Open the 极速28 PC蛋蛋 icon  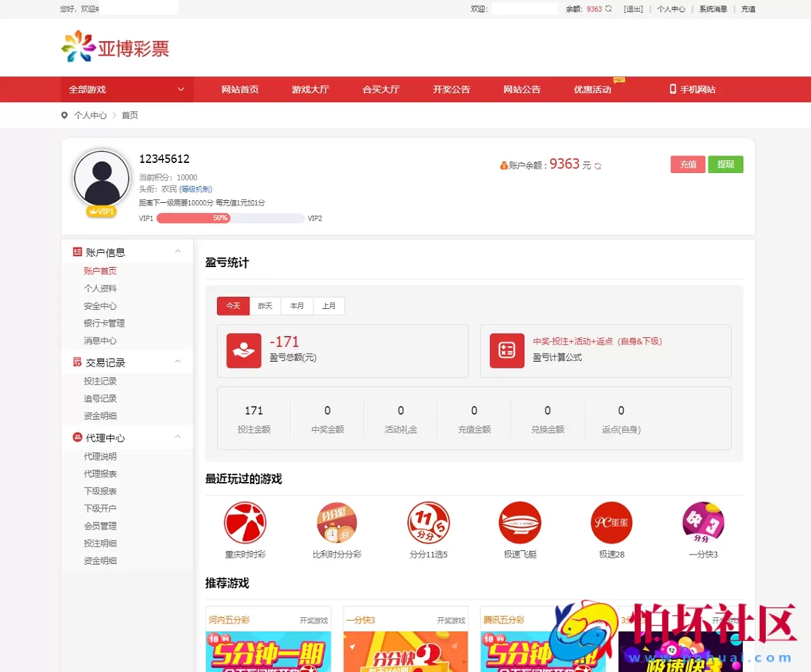click(611, 523)
